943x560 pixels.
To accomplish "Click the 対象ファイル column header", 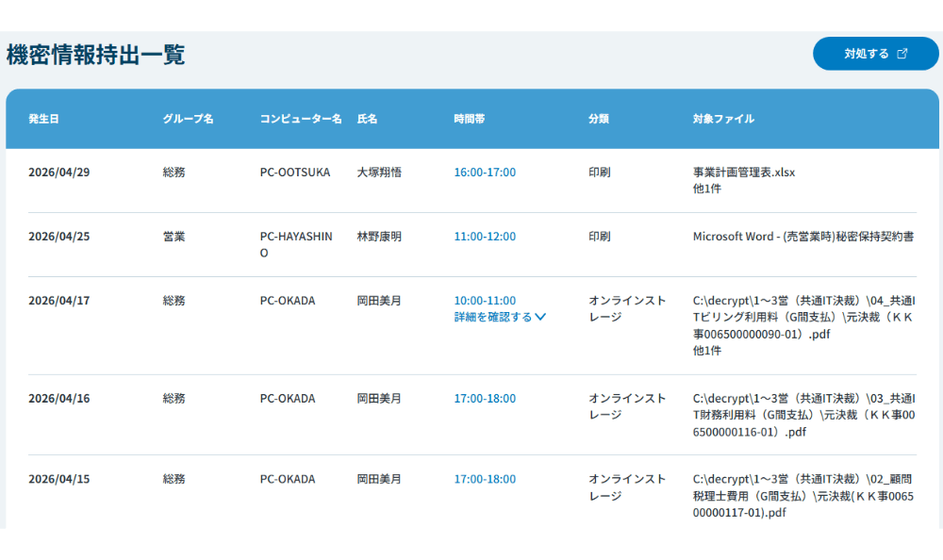I will click(x=723, y=119).
